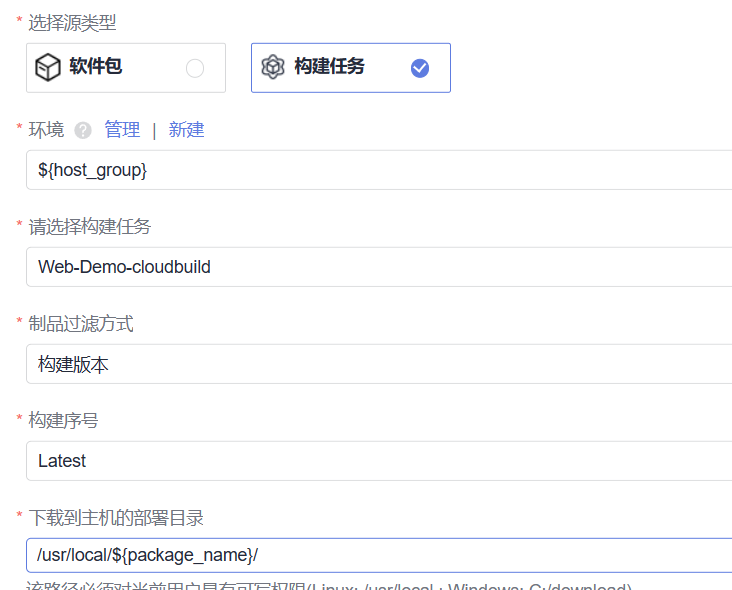Open the Web-Demo-cloudbuild build task dropdown
Image resolution: width=732 pixels, height=590 pixels.
pos(379,267)
